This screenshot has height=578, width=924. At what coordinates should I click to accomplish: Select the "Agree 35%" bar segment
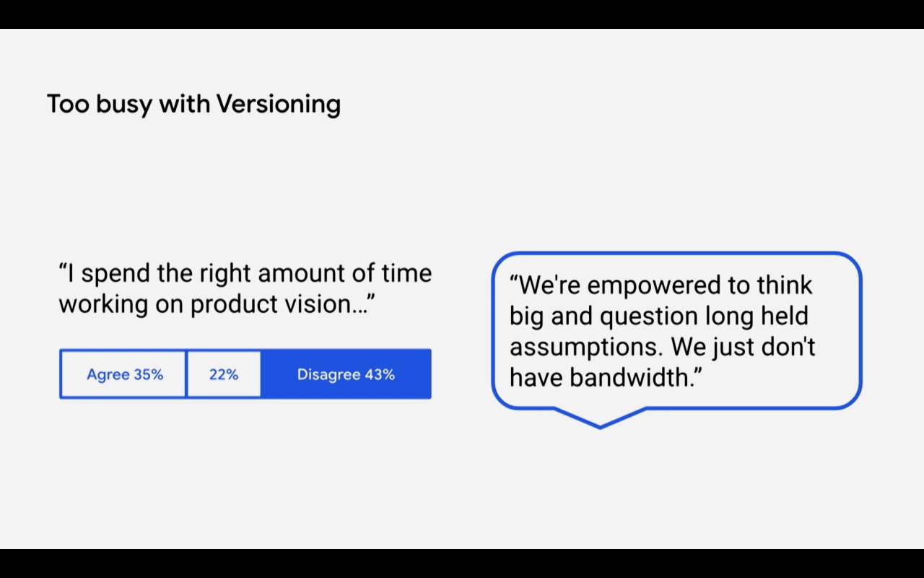click(123, 374)
